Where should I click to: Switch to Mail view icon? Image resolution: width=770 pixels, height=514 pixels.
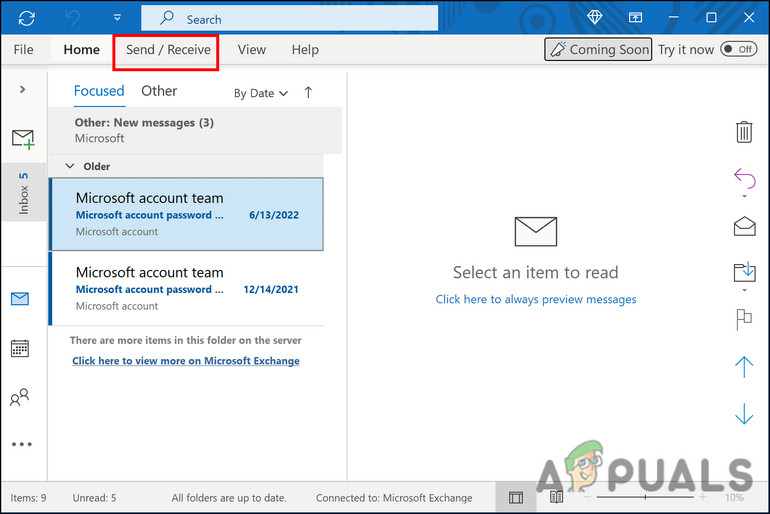pos(20,298)
